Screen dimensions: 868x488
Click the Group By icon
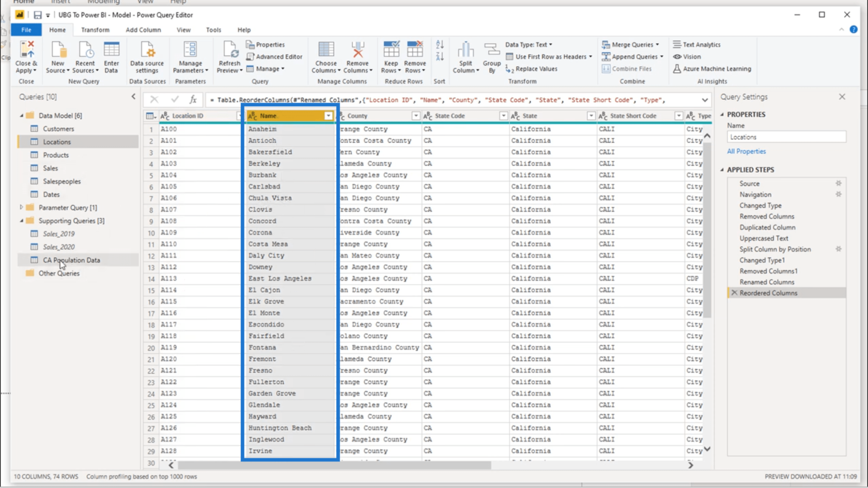click(x=492, y=49)
